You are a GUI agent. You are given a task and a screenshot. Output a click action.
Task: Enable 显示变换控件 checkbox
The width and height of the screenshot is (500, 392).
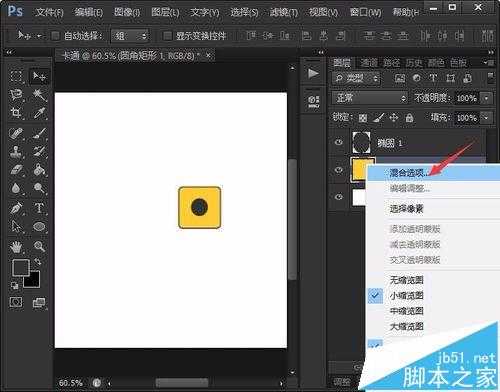pyautogui.click(x=167, y=35)
